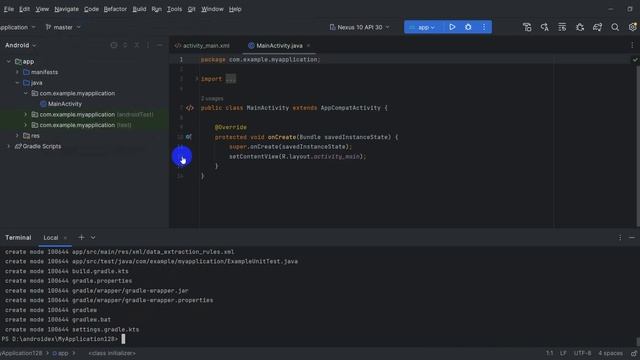The width and height of the screenshot is (640, 360).
Task: Click override gutter icon beside onCreate
Action: pyautogui.click(x=189, y=137)
